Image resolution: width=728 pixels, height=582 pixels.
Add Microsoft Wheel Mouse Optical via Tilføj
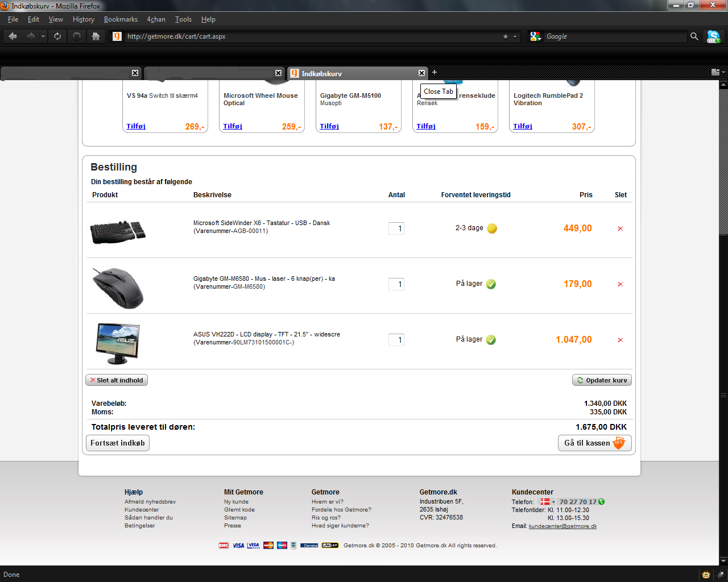coord(233,126)
